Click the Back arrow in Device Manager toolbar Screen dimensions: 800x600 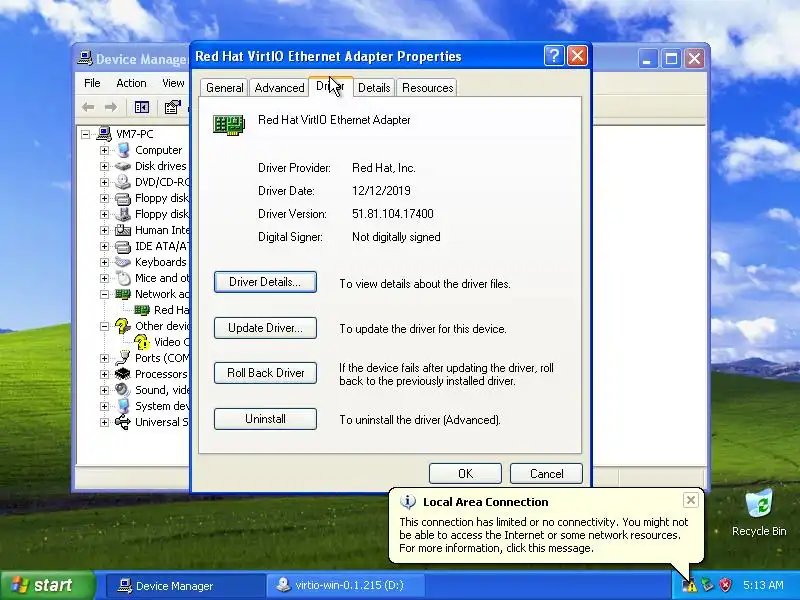88,107
